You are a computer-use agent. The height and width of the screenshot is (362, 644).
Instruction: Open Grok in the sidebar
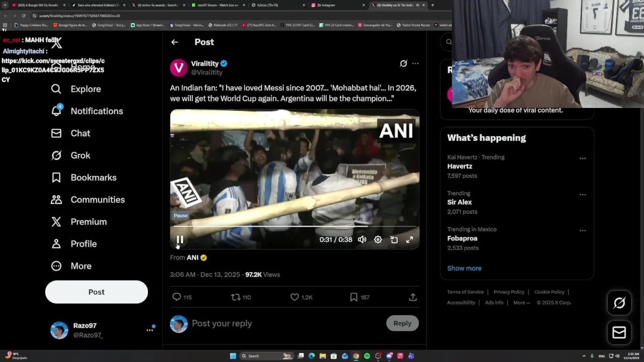pyautogui.click(x=70, y=155)
